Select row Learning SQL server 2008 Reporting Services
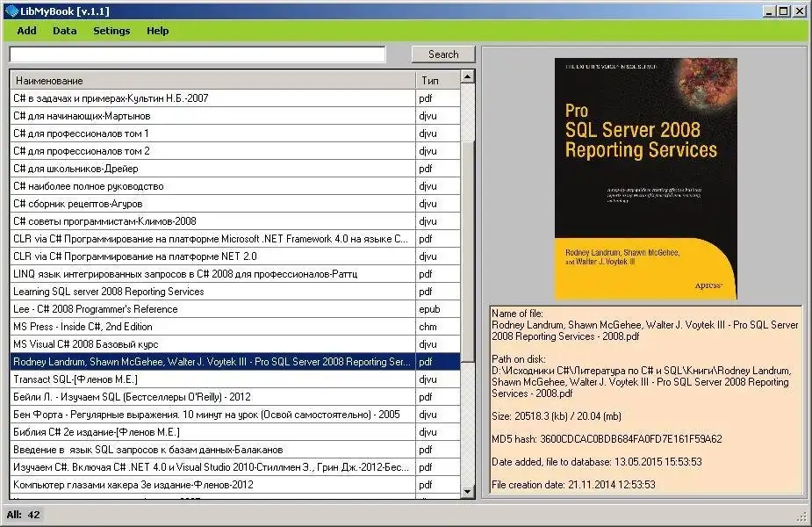Screen dimensions: 812x527 pyautogui.click(x=235, y=292)
